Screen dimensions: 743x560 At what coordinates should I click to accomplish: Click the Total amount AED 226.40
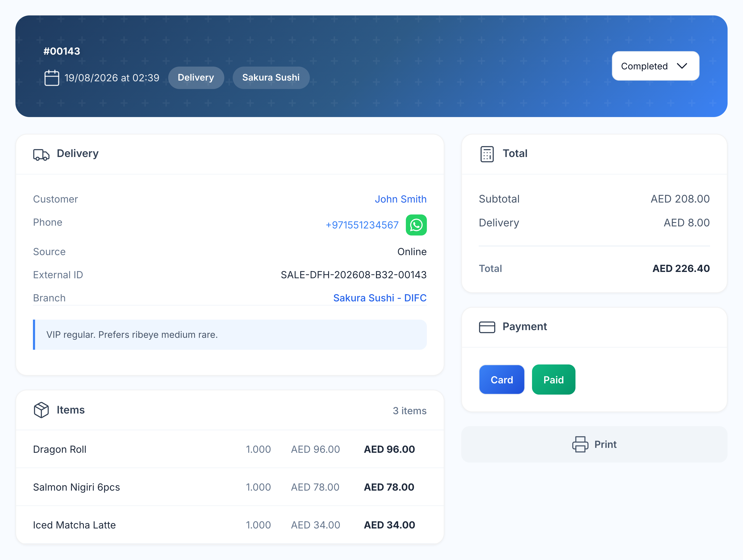[x=681, y=268]
